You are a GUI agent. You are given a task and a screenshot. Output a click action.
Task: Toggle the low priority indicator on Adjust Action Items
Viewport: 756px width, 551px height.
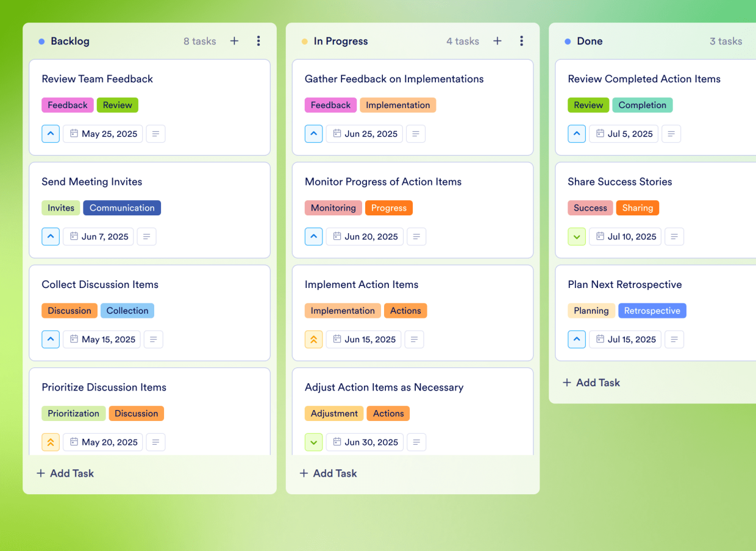(313, 442)
